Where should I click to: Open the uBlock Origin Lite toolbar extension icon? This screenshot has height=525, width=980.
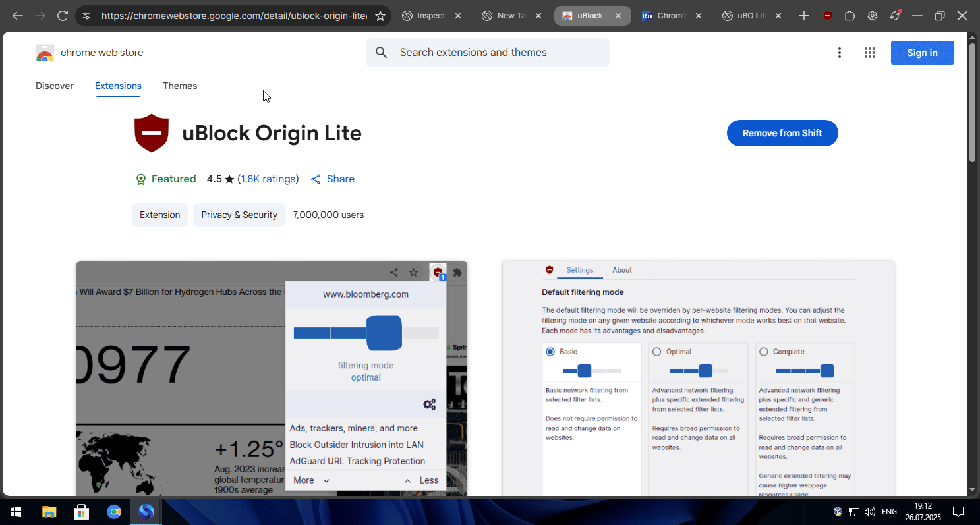828,16
